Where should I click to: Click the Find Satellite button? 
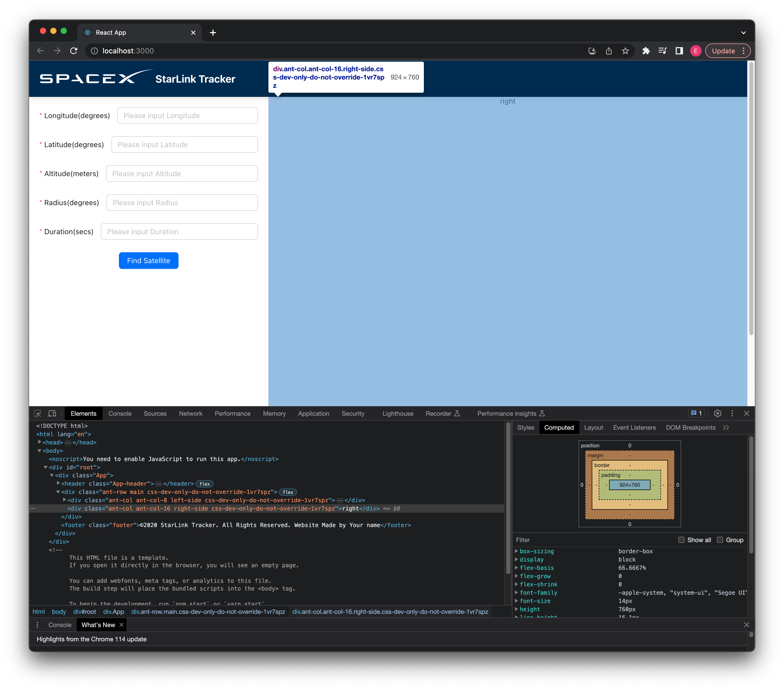point(148,261)
